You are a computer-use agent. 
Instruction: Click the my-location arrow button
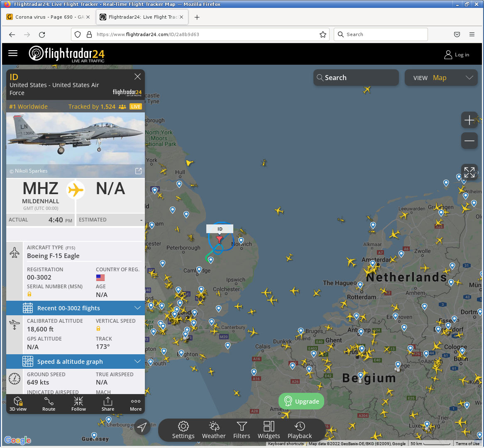coord(142,427)
